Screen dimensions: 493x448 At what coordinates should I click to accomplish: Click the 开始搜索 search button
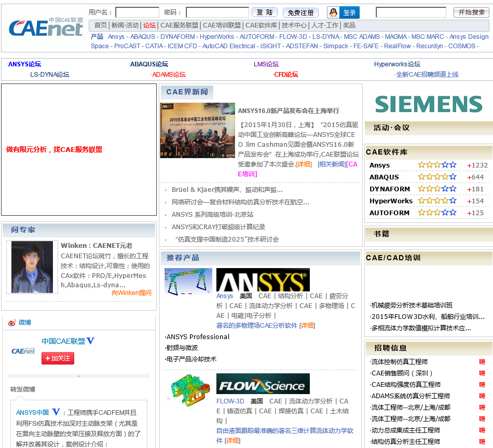pos(471,12)
